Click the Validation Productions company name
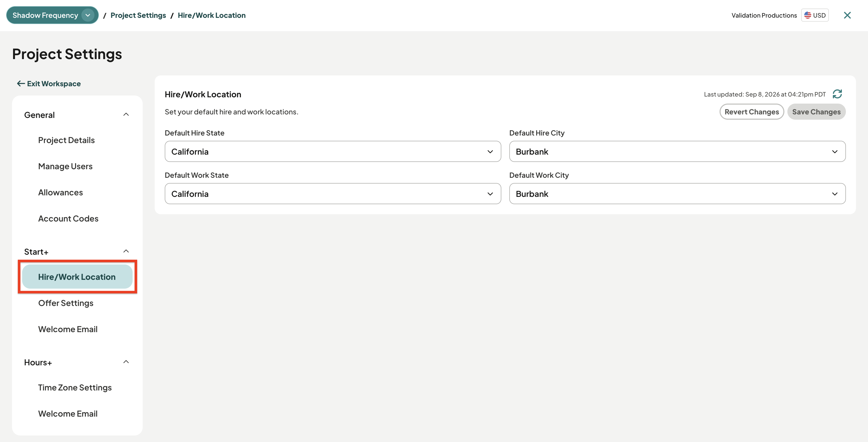Viewport: 868px width, 442px height. coord(764,15)
